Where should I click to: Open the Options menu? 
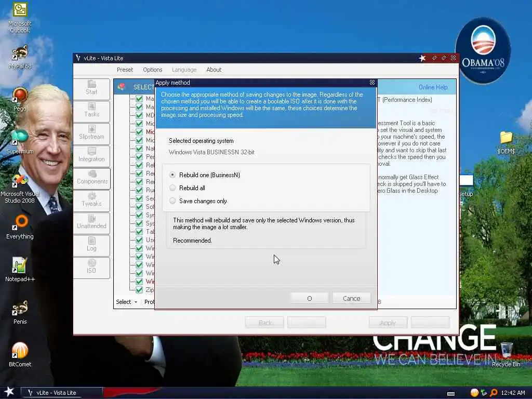pyautogui.click(x=153, y=70)
